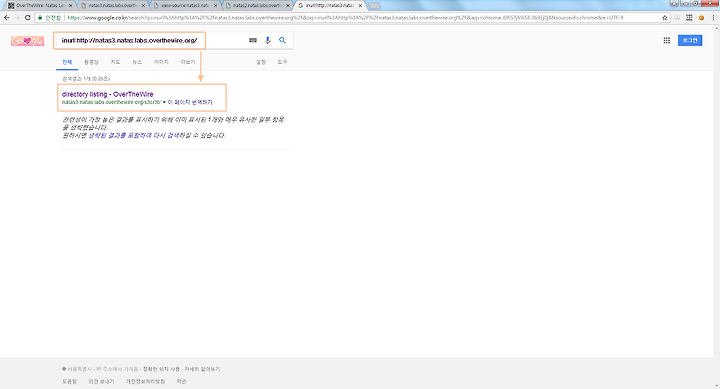Image resolution: width=720 pixels, height=389 pixels.
Task: Click the 정확한 위치 사용 footer link
Action: [161, 369]
